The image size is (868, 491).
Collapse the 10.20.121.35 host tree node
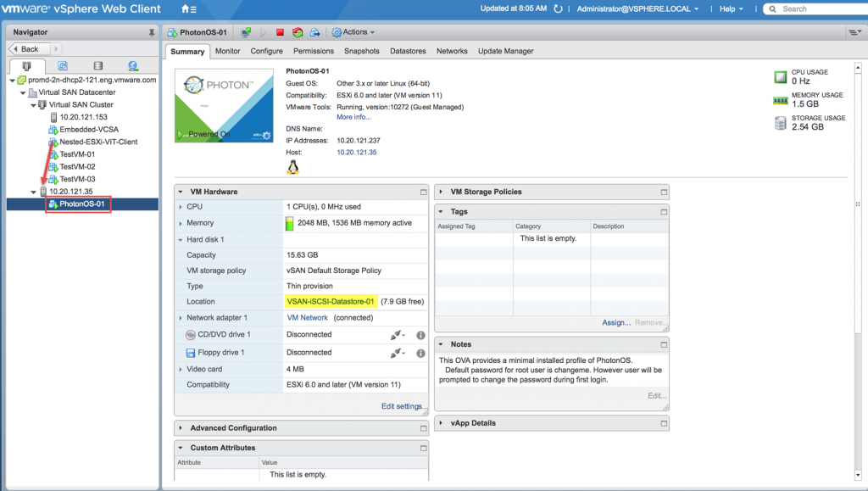[x=34, y=192]
